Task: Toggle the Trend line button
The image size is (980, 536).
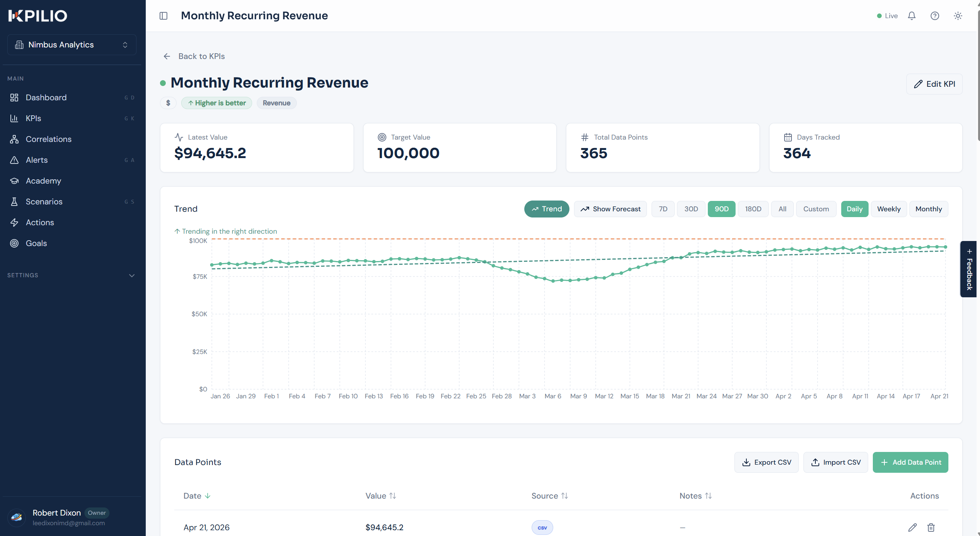Action: (x=547, y=209)
